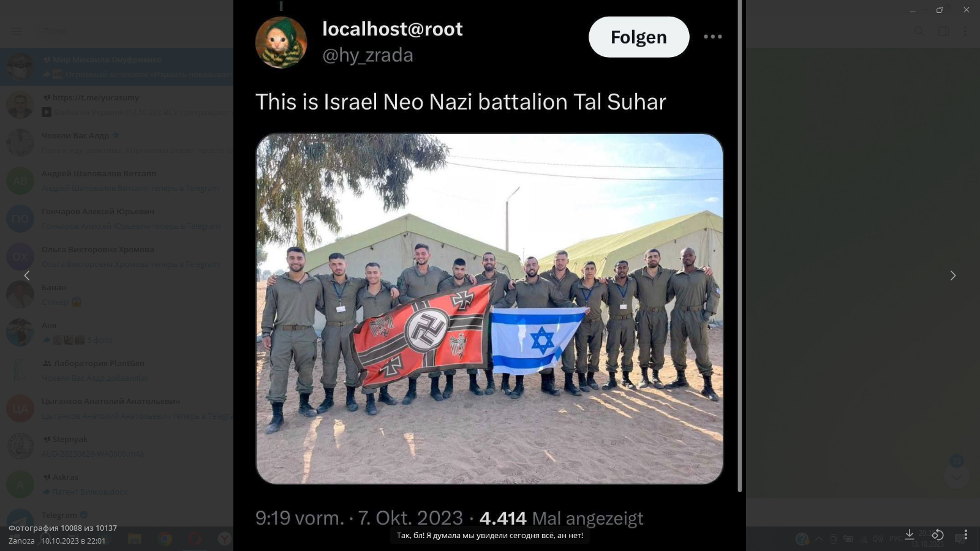980x551 pixels.
Task: Download the photo with the arrow icon
Action: 910,534
